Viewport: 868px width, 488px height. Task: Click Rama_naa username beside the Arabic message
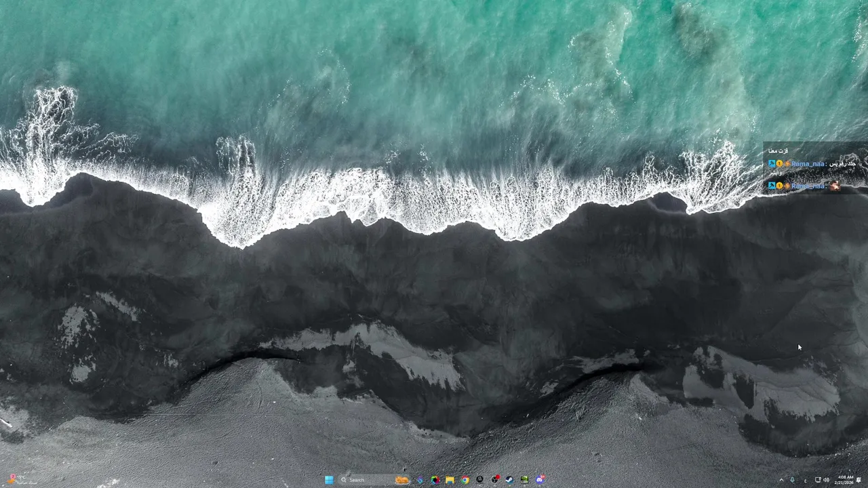pyautogui.click(x=808, y=164)
